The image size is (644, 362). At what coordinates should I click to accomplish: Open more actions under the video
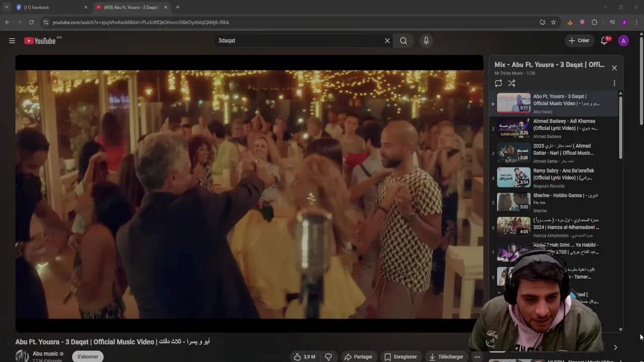tap(477, 357)
